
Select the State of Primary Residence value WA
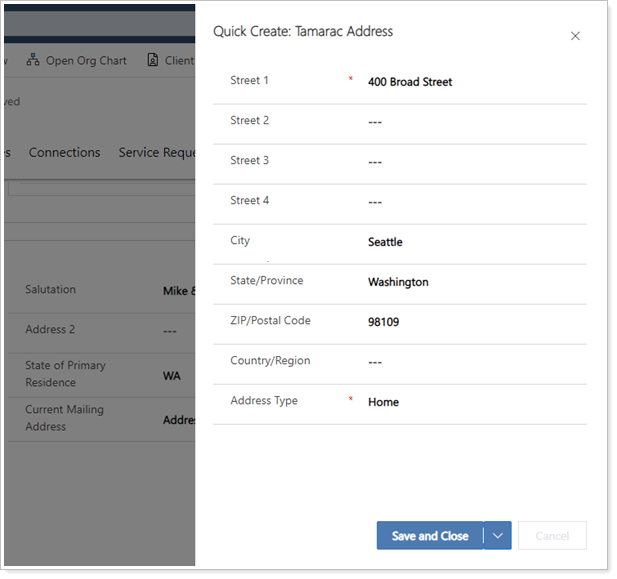[x=172, y=376]
